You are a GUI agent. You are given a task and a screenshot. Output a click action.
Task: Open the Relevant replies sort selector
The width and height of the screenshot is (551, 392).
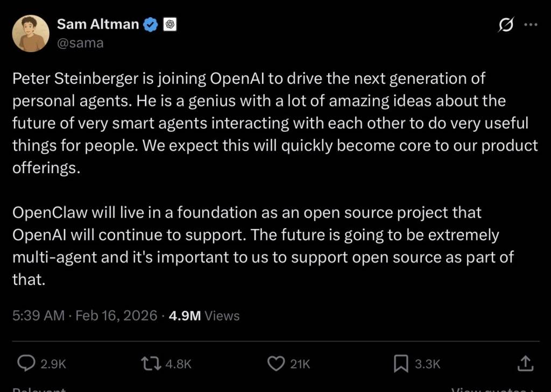point(39,388)
